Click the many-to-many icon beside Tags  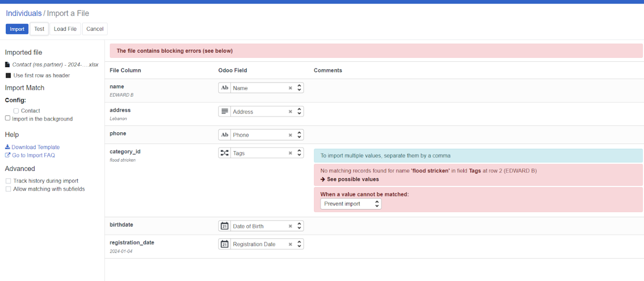pyautogui.click(x=225, y=153)
